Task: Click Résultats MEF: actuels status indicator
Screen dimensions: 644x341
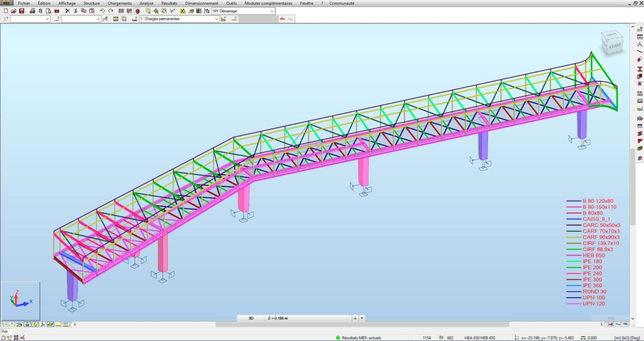Action: point(359,338)
